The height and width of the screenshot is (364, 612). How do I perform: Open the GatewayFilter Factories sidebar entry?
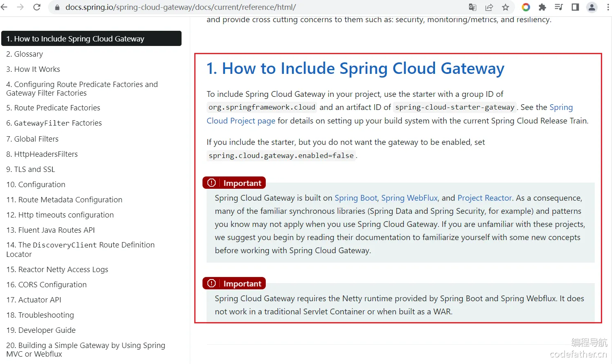(54, 123)
